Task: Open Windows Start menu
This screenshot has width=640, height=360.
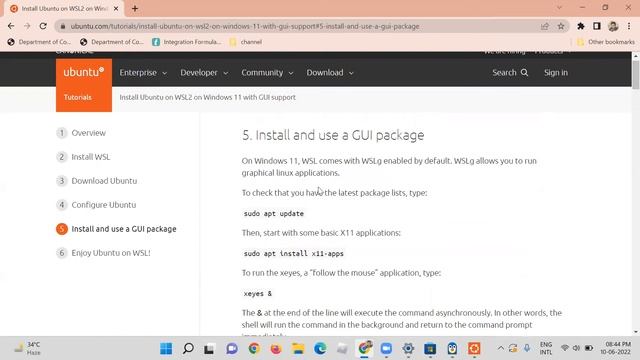Action: (166, 348)
